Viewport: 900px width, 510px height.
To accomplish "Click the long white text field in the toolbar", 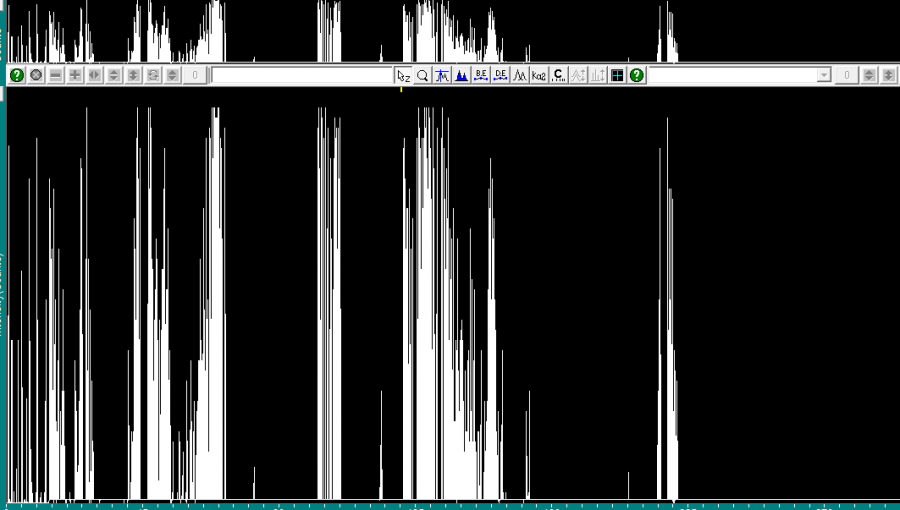I will tap(302, 75).
